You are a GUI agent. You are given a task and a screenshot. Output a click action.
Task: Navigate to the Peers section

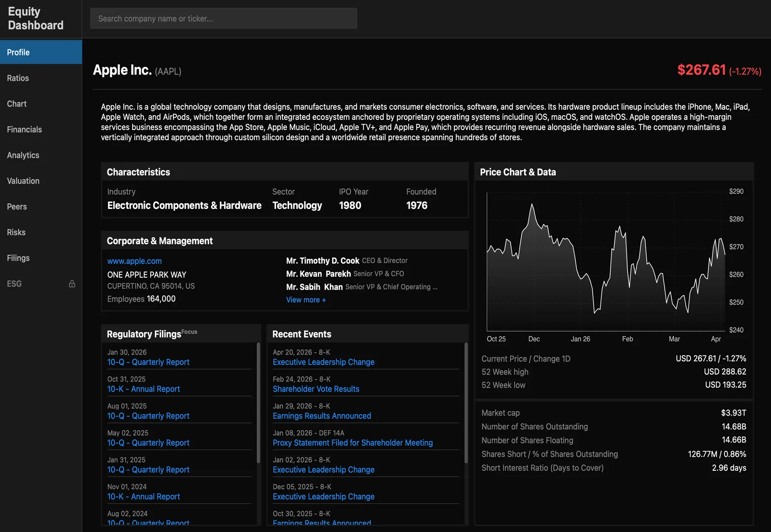click(41, 207)
